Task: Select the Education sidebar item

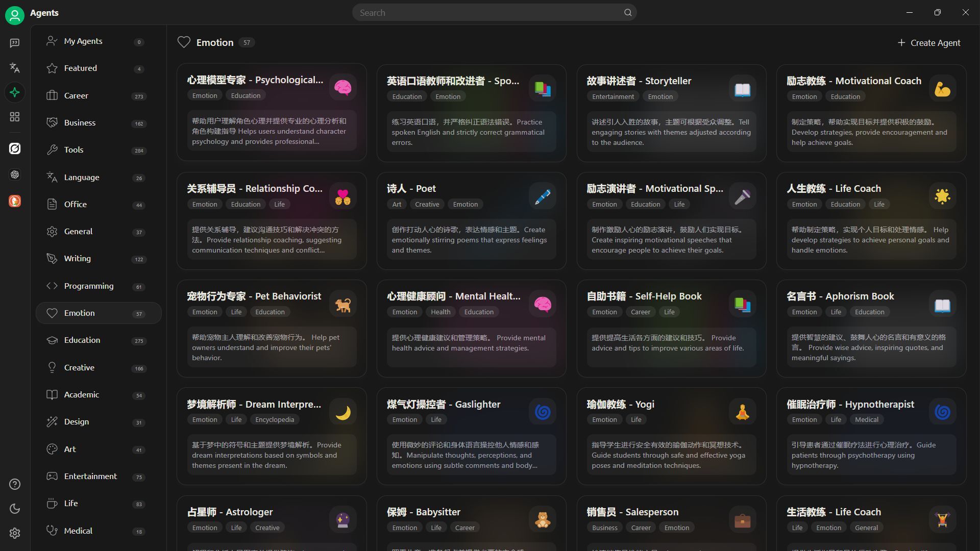Action: click(99, 340)
